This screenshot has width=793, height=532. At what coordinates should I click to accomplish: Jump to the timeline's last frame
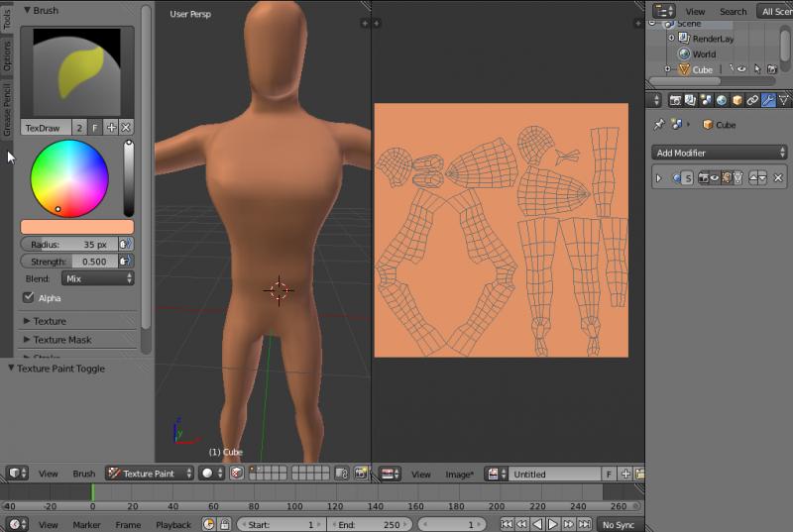586,524
